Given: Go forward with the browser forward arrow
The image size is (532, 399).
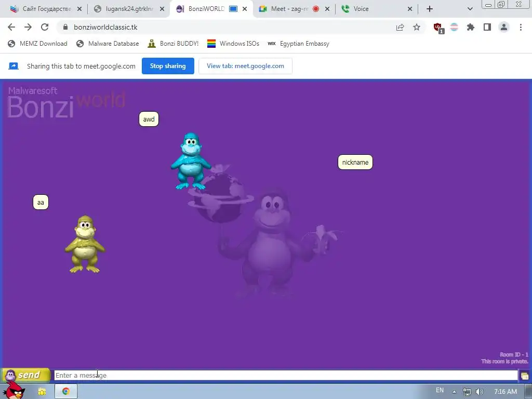Looking at the screenshot, I should pos(28,27).
